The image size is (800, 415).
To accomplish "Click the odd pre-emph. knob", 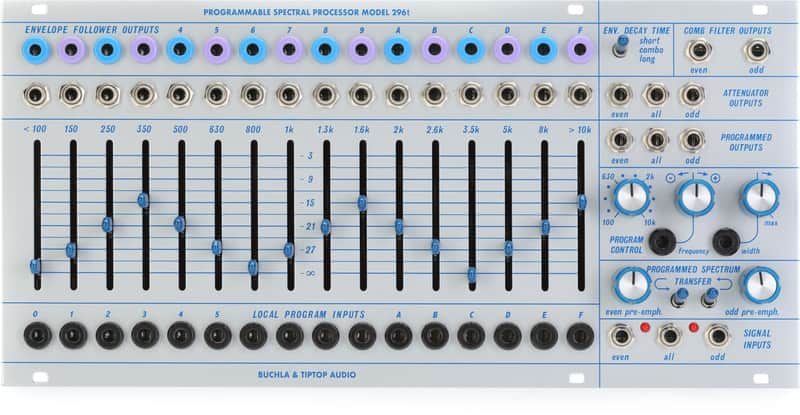I will (760, 285).
